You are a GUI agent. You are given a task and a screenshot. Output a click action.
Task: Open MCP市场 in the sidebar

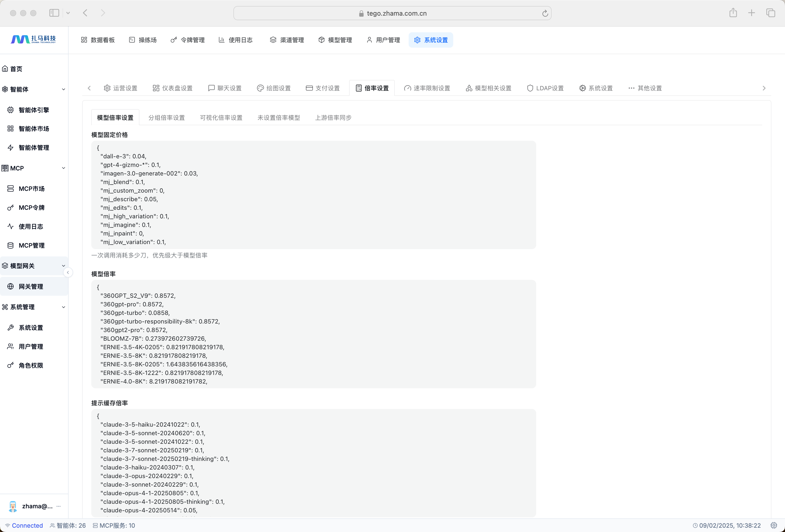[x=32, y=189]
